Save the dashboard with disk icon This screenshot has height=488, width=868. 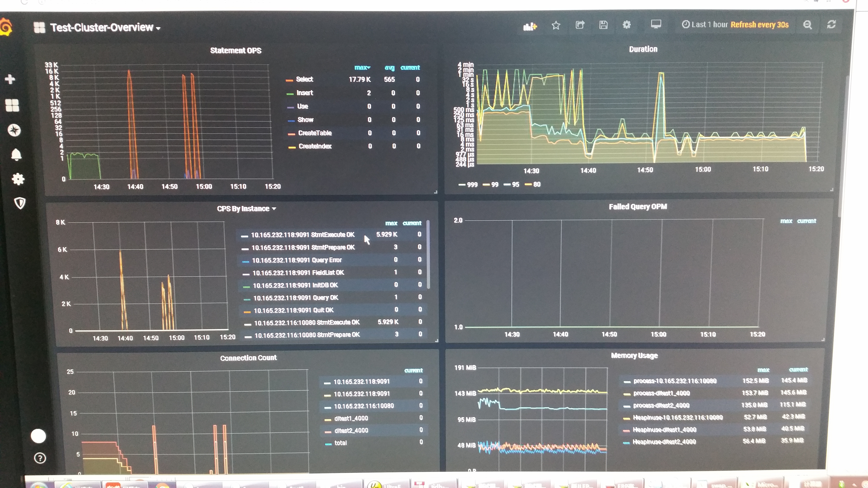(603, 25)
